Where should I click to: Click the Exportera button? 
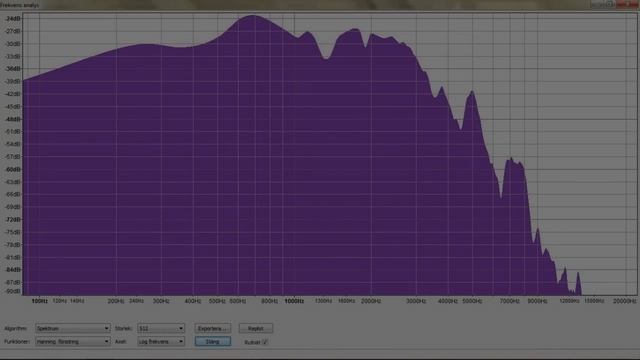pos(212,328)
